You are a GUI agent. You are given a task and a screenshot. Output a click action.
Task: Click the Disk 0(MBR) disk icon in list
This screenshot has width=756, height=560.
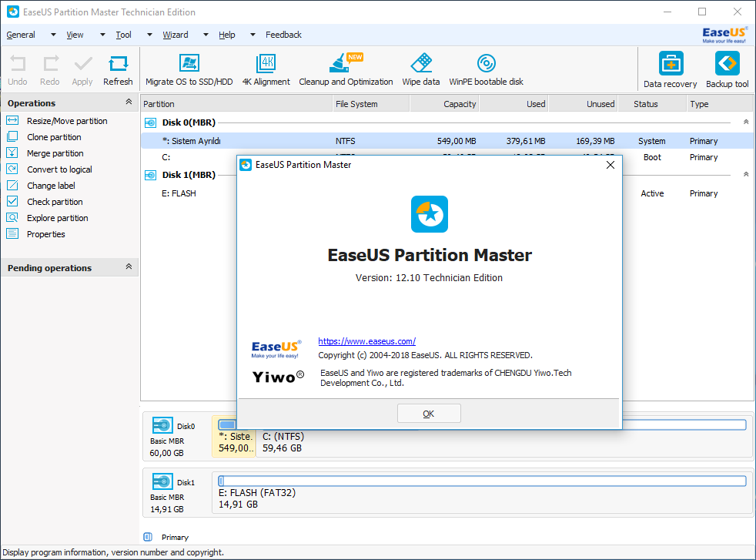point(150,122)
